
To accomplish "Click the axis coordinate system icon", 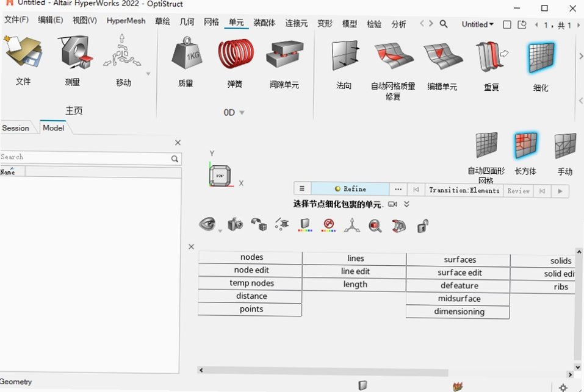I will point(352,225).
